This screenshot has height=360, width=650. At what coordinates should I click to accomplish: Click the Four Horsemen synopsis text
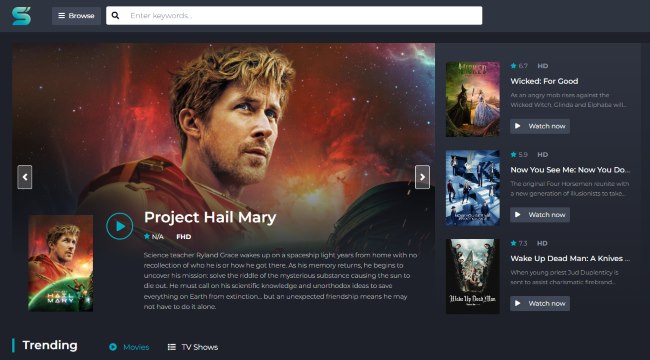point(570,189)
